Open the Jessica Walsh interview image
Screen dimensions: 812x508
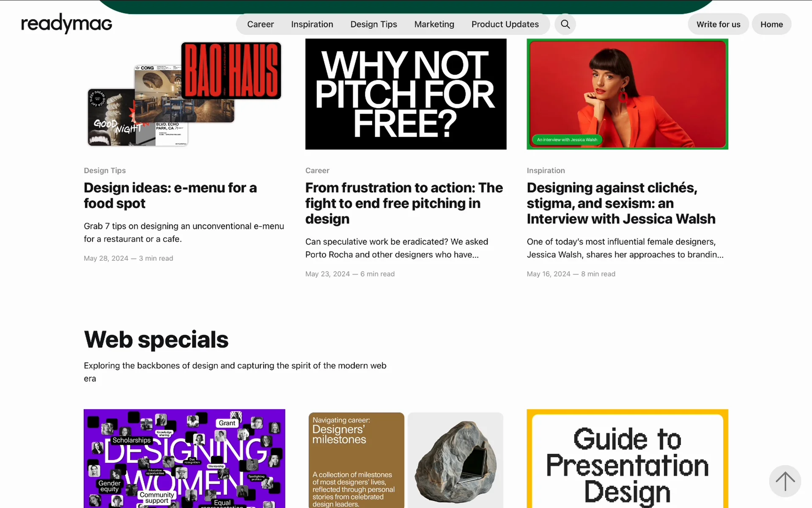pyautogui.click(x=627, y=94)
